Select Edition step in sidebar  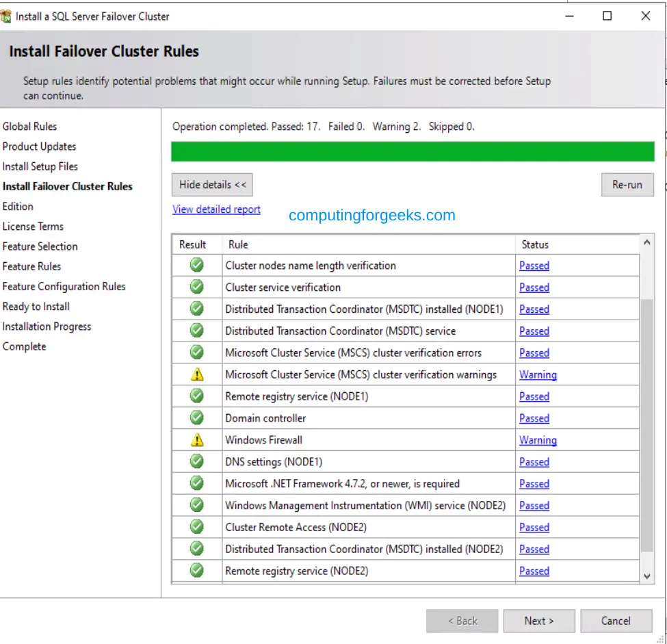[18, 207]
